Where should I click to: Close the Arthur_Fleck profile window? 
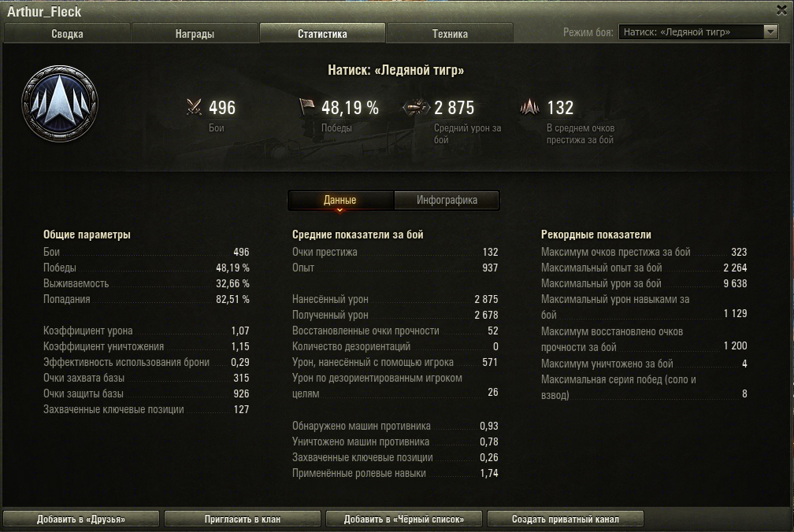click(782, 9)
